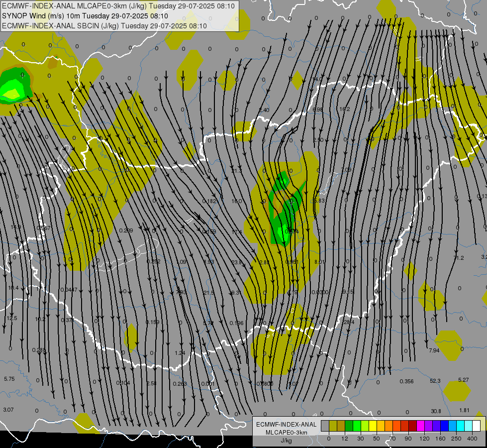Click the legend label 'MLCAPE0-3km'
The image size is (487, 448).
[286, 433]
